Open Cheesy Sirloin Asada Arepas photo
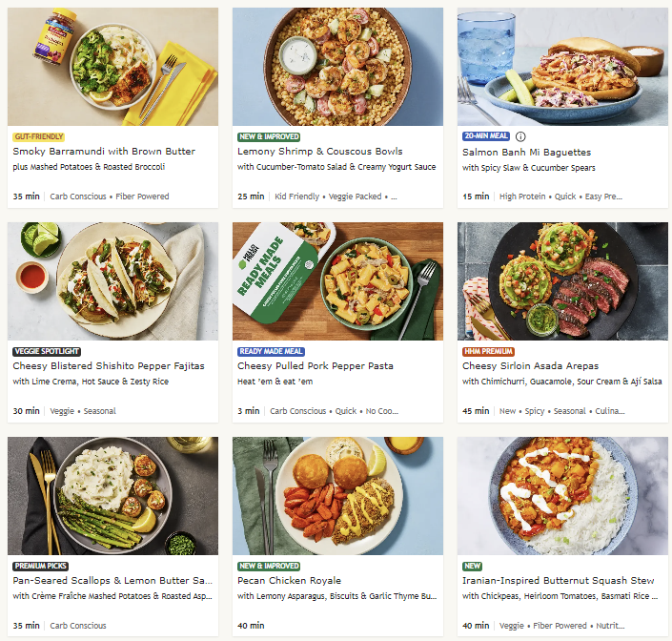 pos(562,281)
